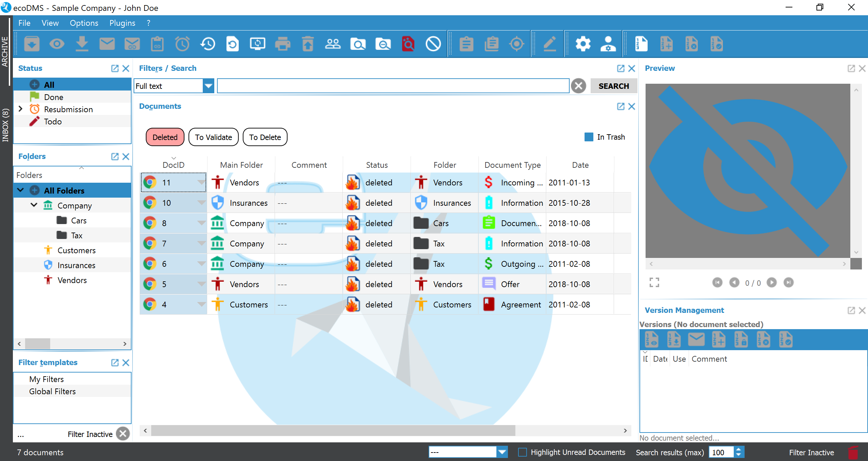868x461 pixels.
Task: Click the settings gear icon in toolbar
Action: pos(583,44)
